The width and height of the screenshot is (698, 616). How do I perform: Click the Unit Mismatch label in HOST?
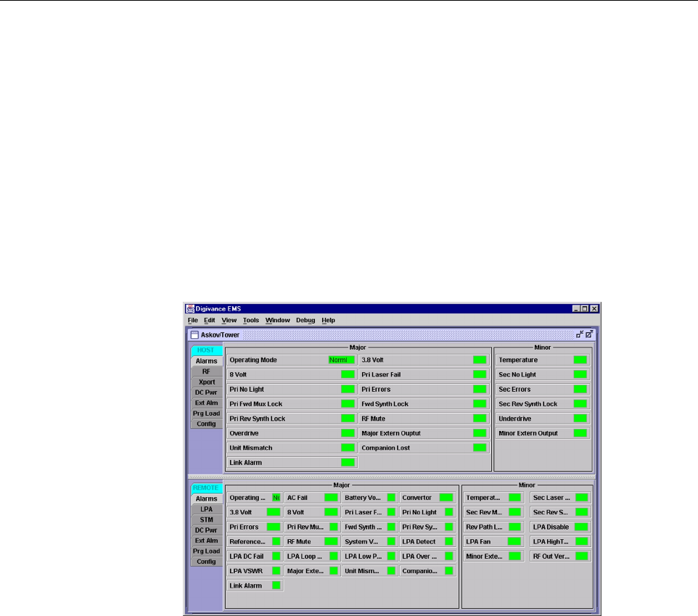click(250, 448)
